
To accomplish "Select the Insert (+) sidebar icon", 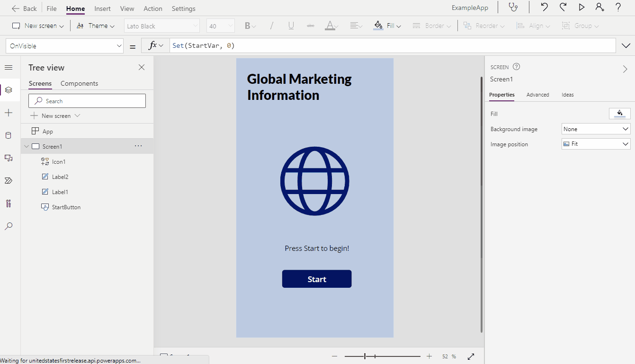I will [9, 113].
